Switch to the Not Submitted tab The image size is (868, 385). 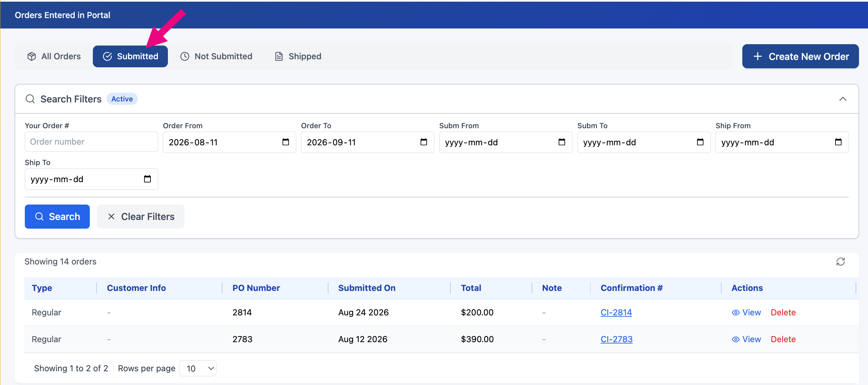216,56
